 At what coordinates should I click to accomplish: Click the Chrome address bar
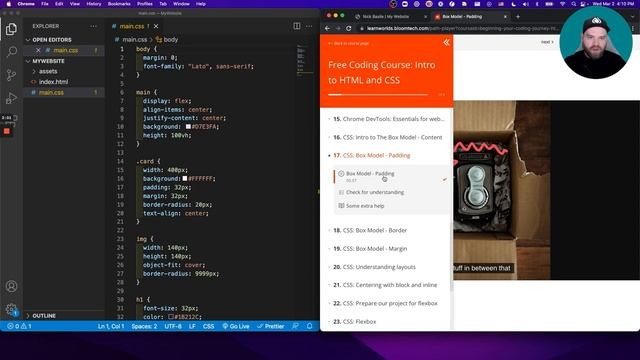pos(457,29)
